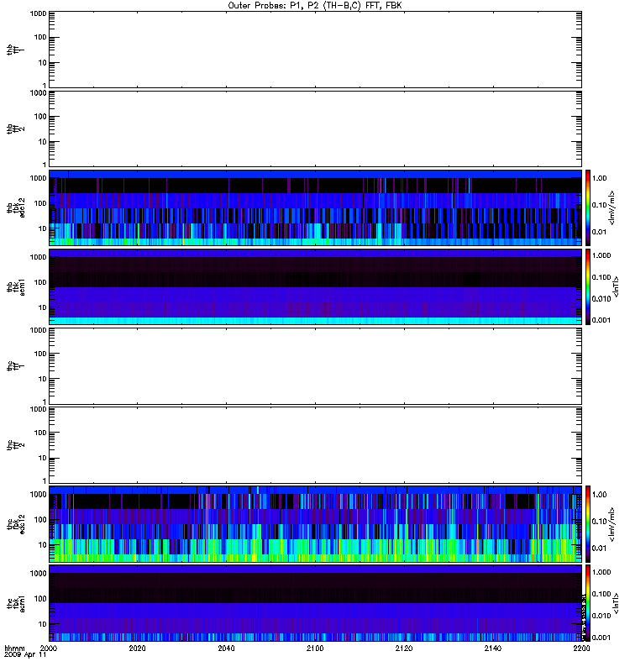
Task: Click the 0.01 value on thc edc12 color bar
Action: tap(599, 549)
